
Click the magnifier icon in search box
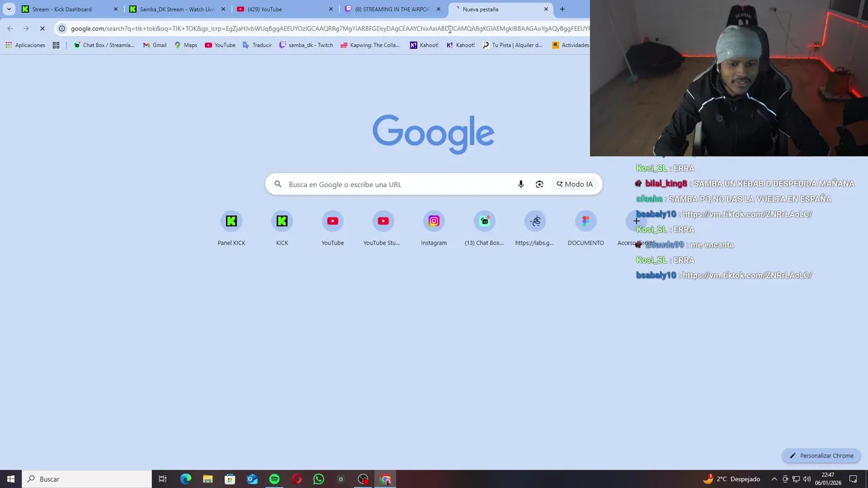pos(278,184)
